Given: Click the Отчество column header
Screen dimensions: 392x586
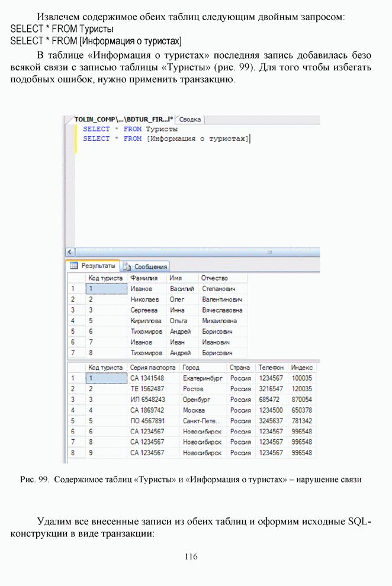Looking at the screenshot, I should click(214, 278).
